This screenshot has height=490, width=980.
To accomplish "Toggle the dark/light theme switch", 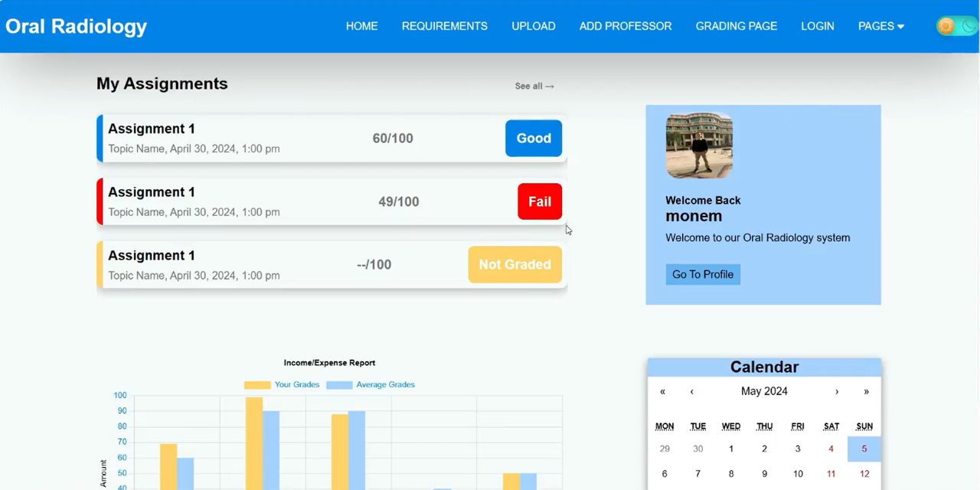I will point(957,26).
